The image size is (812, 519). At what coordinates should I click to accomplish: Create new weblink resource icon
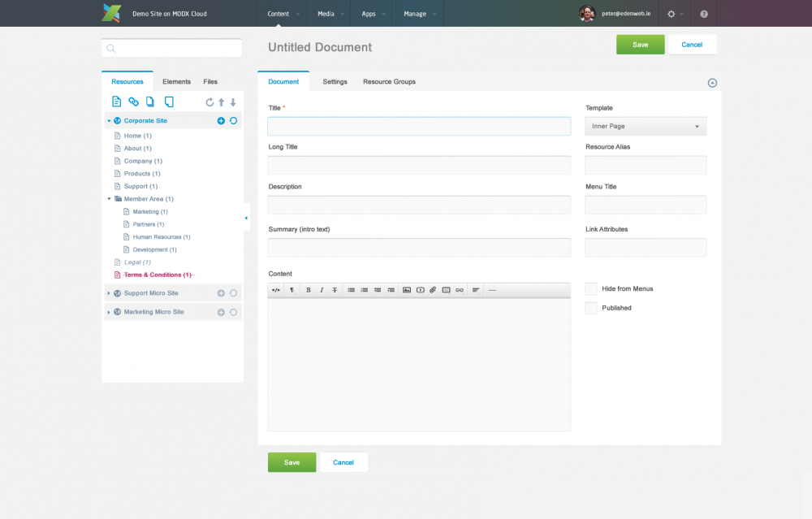point(134,102)
